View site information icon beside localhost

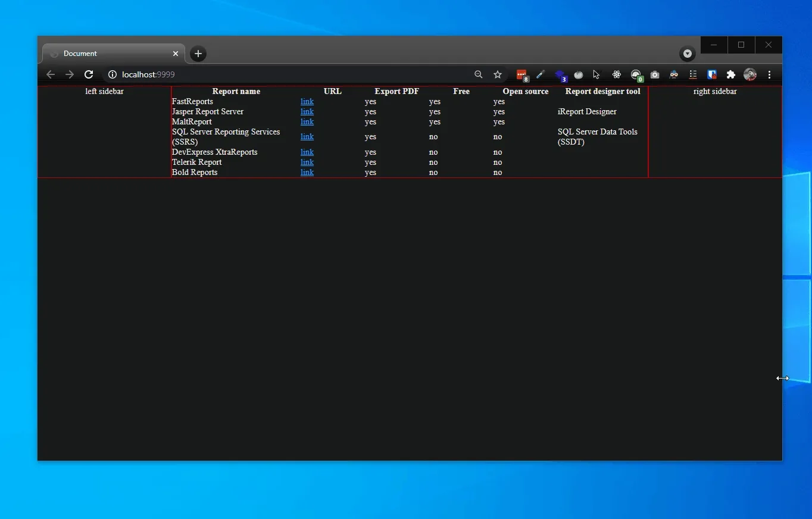coord(112,74)
